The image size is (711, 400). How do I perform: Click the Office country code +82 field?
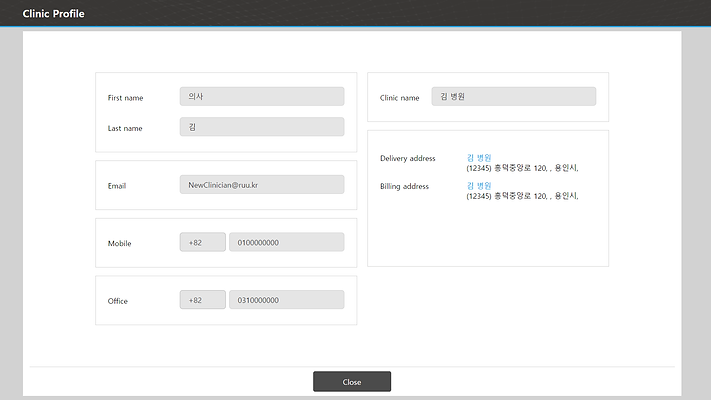tap(203, 300)
